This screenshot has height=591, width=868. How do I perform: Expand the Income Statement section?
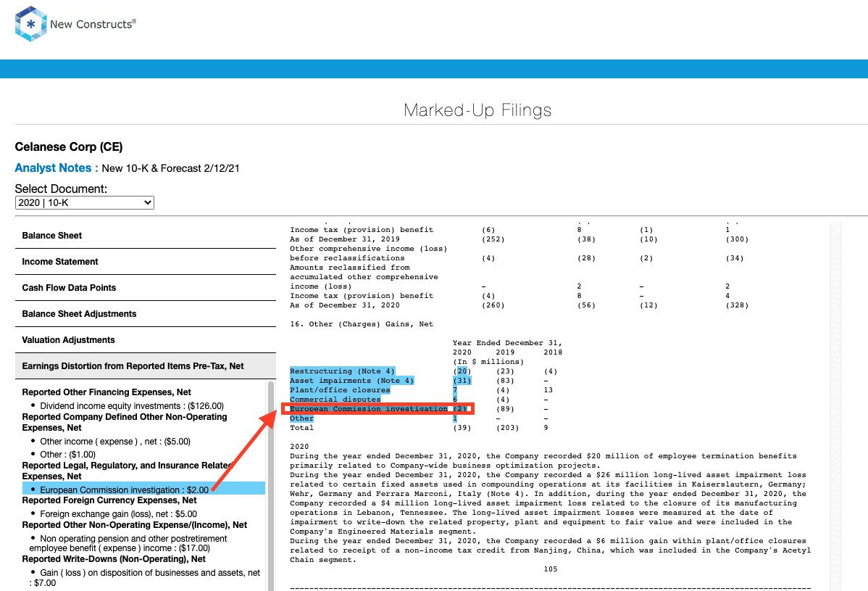click(x=145, y=262)
